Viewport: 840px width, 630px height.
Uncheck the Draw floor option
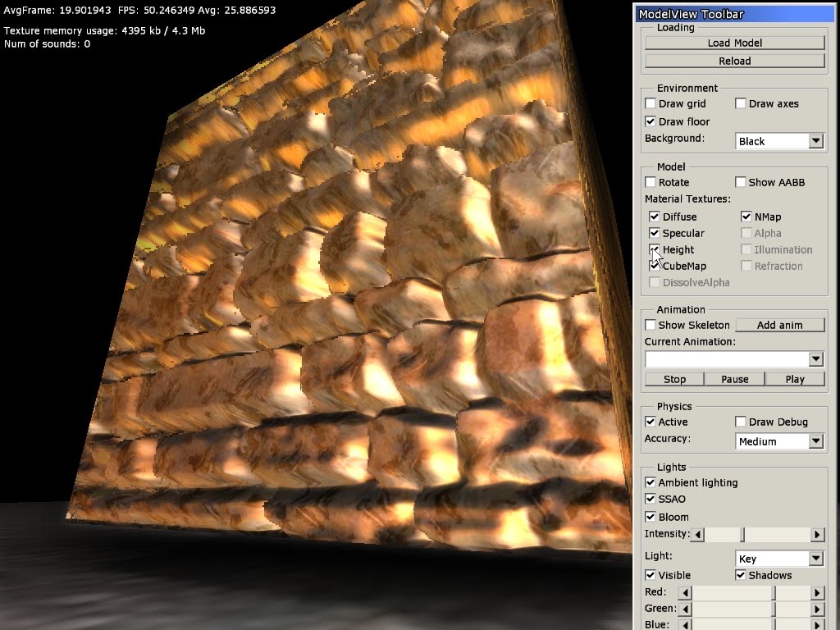point(651,121)
